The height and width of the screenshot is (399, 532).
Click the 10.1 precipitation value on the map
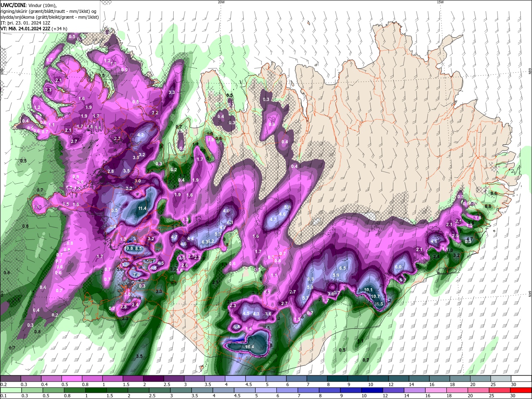point(368,290)
